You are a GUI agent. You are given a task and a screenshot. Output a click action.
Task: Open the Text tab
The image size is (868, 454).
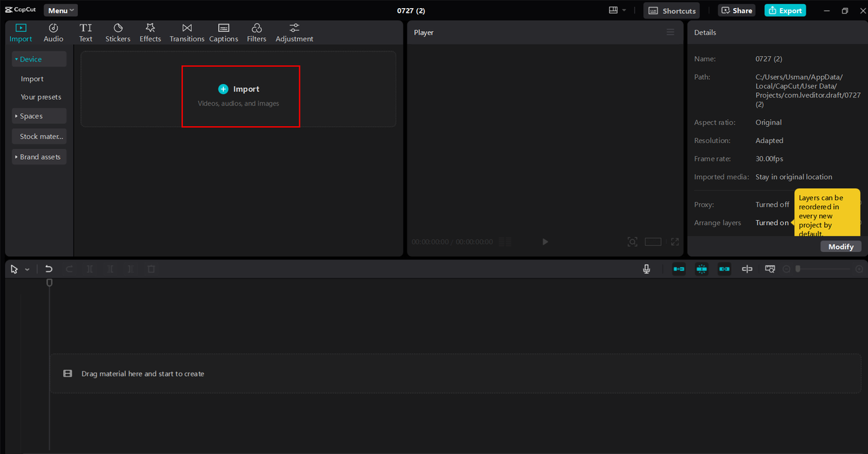click(85, 33)
